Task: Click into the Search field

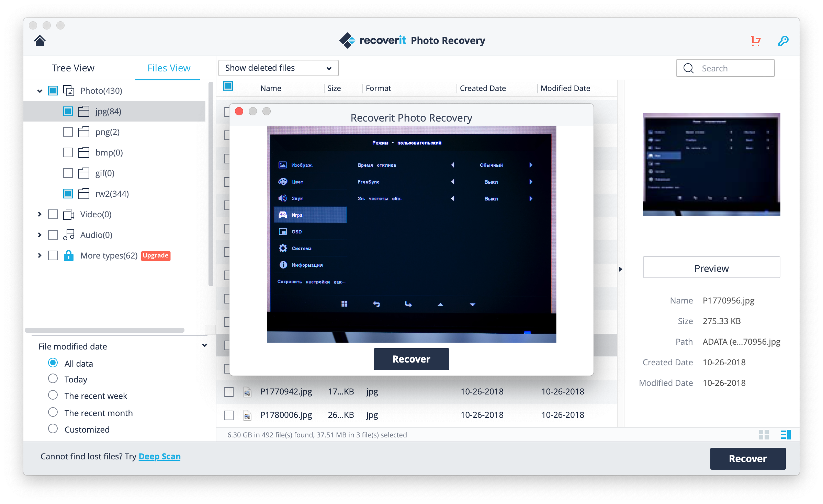Action: [x=732, y=68]
